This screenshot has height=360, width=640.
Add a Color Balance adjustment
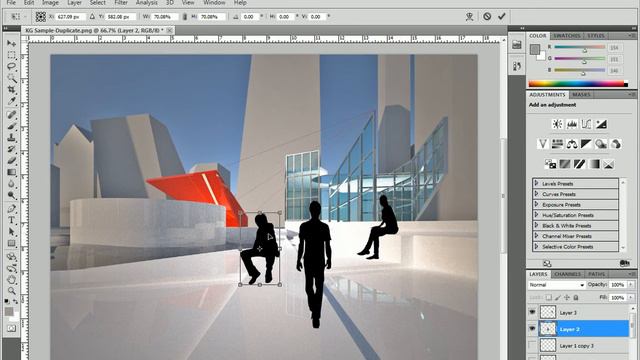[x=572, y=144]
